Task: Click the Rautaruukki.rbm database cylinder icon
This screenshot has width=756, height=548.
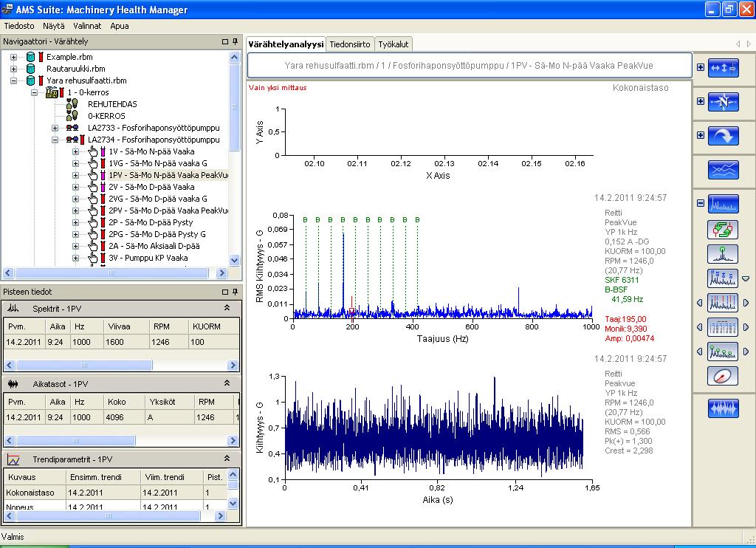Action: [x=30, y=69]
